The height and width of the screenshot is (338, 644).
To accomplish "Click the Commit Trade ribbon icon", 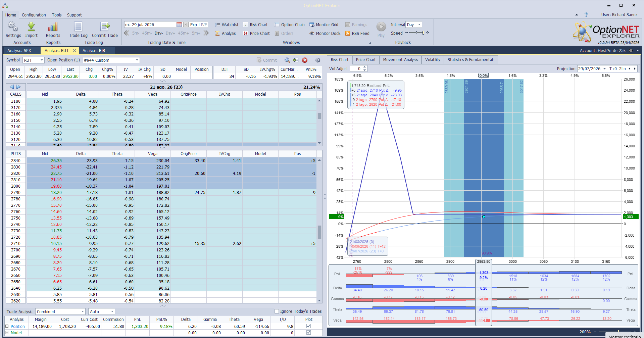I will tap(105, 30).
